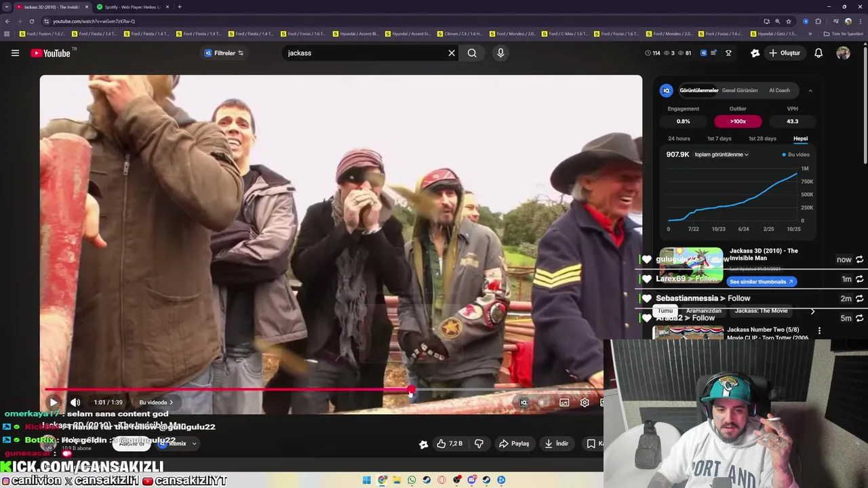This screenshot has height=488, width=868.
Task: Go to YouTube home via the logo
Action: pyautogui.click(x=50, y=53)
